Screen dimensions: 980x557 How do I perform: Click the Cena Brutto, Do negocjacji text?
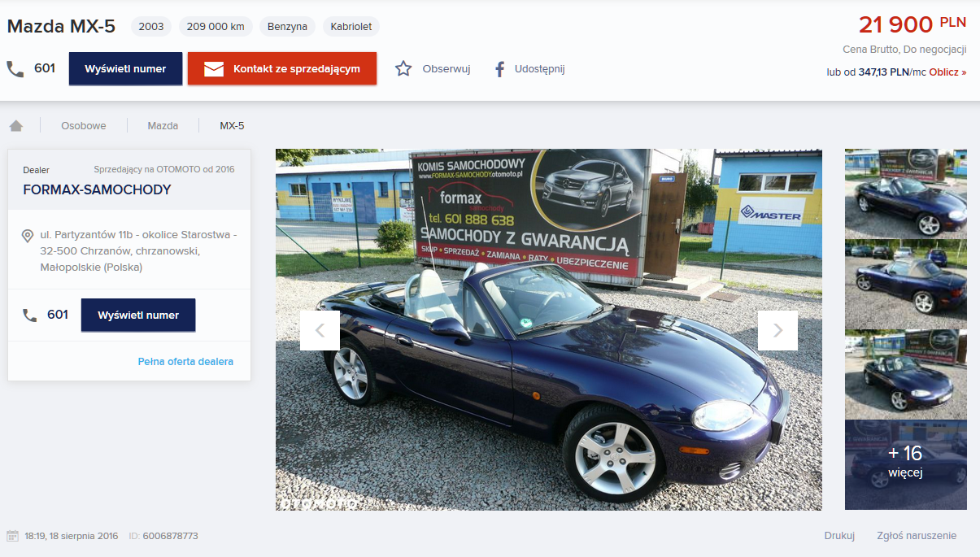[904, 50]
